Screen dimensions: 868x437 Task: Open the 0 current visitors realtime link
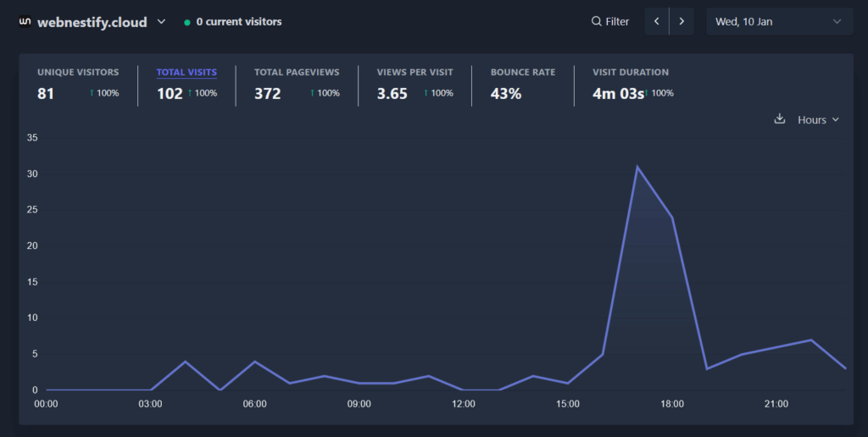[x=238, y=22]
